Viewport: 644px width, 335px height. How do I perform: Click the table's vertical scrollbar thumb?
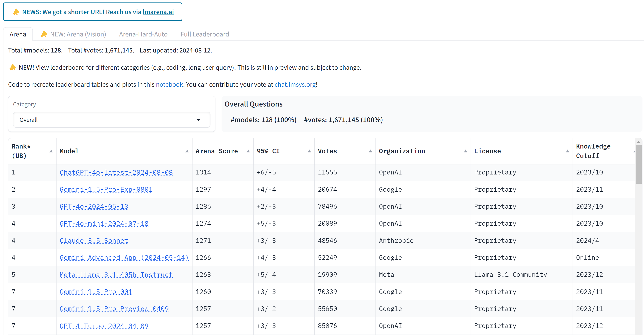(638, 164)
